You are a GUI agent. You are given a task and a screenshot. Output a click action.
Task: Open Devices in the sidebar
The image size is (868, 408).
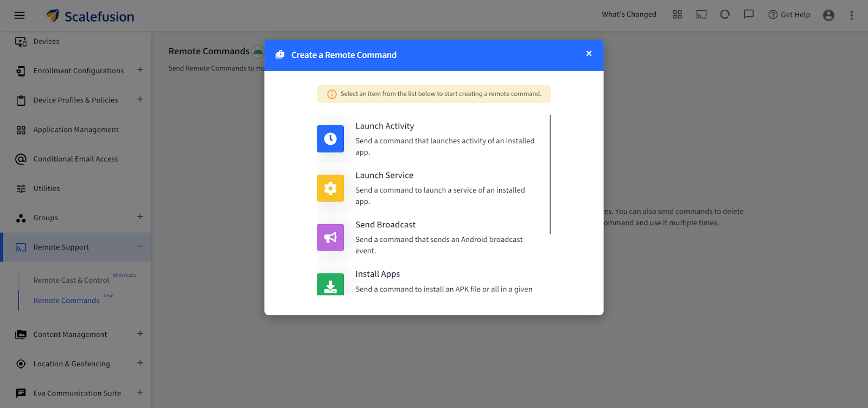[46, 41]
